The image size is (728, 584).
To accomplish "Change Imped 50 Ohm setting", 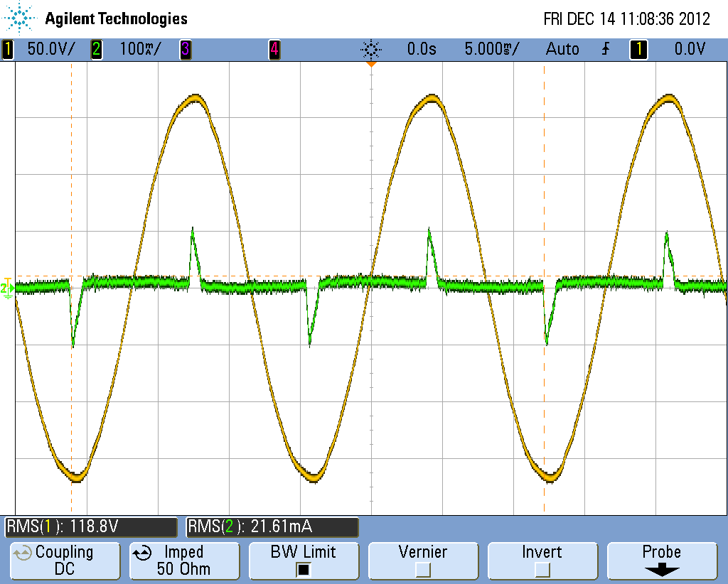I will 184,561.
